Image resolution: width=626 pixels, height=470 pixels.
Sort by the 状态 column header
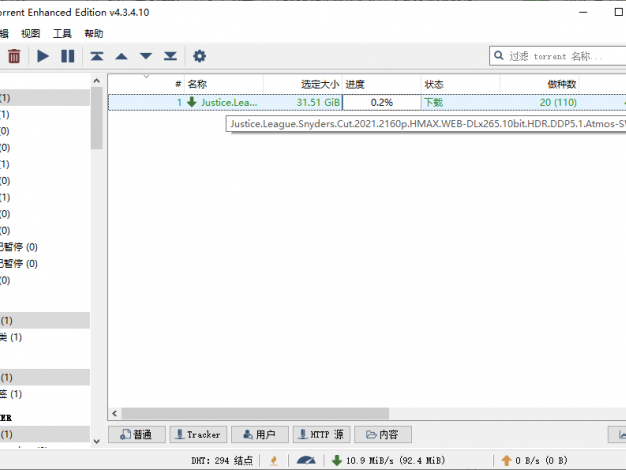tap(460, 84)
